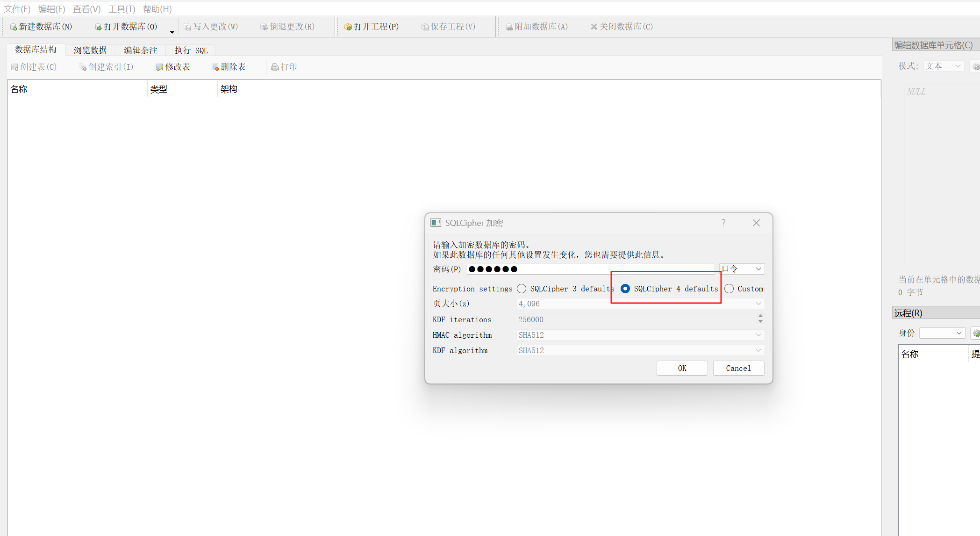The height and width of the screenshot is (536, 980).
Task: Click Delete Table (删除表) icon
Action: click(215, 67)
